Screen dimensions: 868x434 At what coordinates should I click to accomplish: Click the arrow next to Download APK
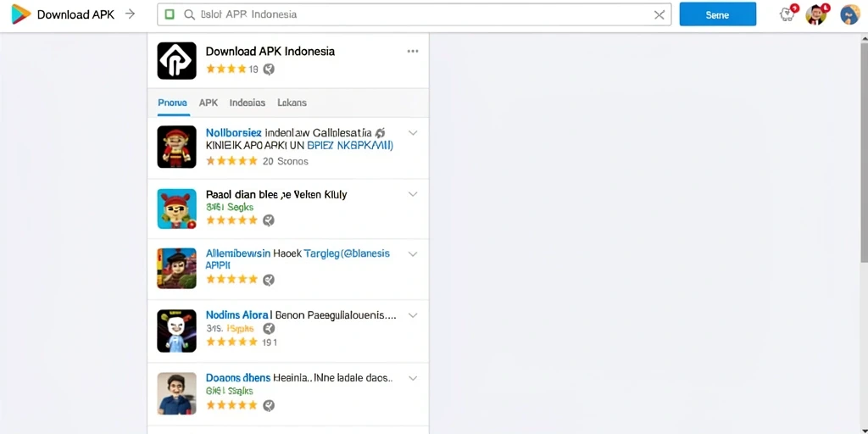130,14
